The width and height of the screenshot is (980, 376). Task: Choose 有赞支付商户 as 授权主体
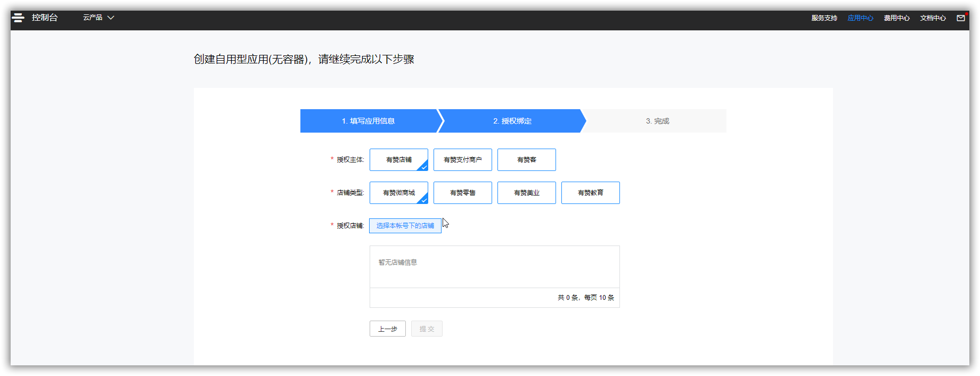(463, 160)
